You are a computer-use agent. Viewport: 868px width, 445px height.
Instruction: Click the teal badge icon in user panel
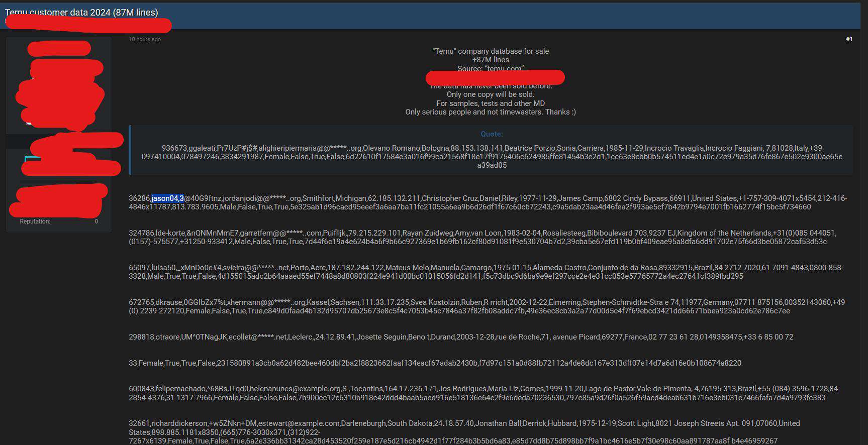tap(31, 159)
